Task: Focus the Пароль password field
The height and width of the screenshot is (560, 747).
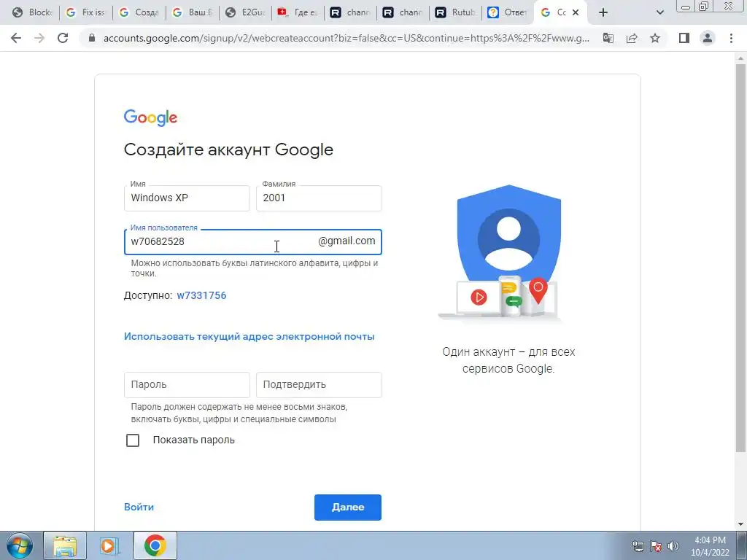Action: coord(187,385)
